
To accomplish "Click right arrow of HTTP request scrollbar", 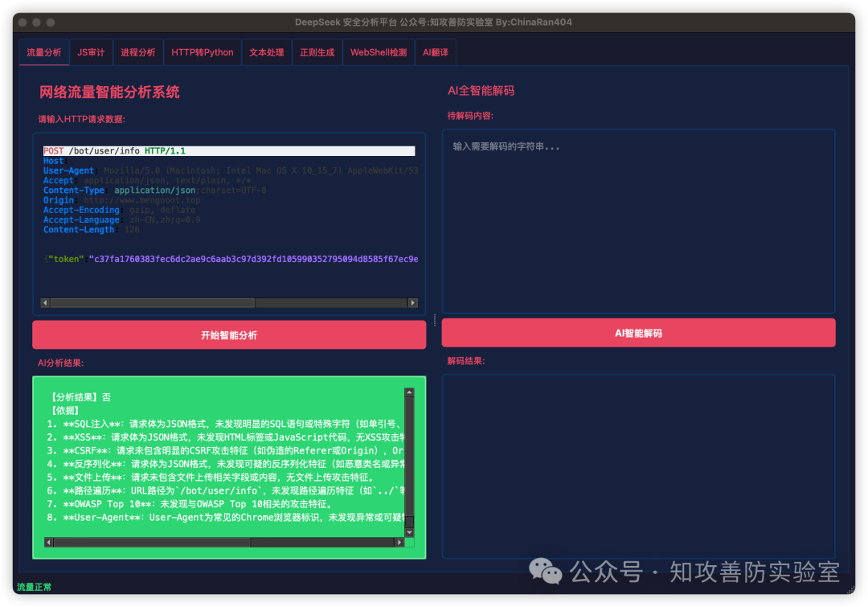I will tap(413, 303).
